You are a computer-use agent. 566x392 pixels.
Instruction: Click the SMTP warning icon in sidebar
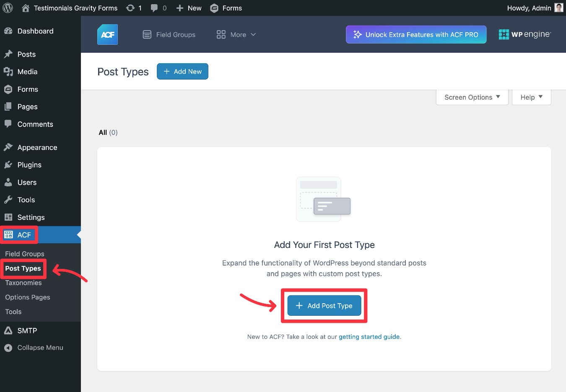point(8,330)
